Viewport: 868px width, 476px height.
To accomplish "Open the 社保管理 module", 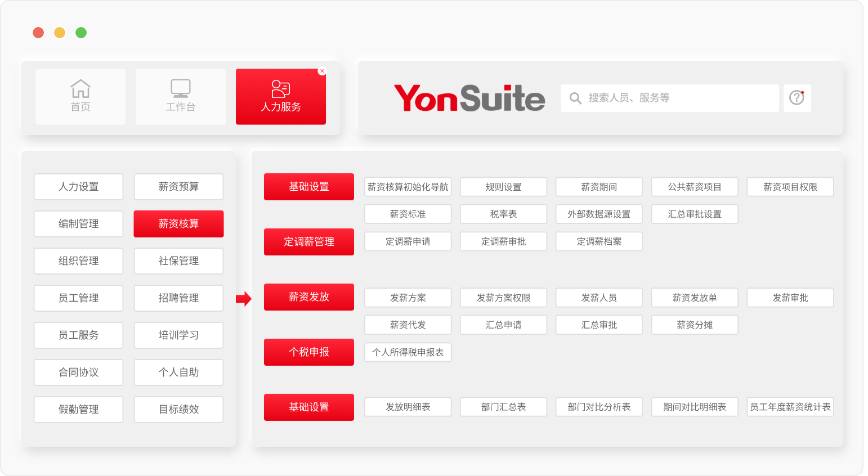I will click(178, 261).
